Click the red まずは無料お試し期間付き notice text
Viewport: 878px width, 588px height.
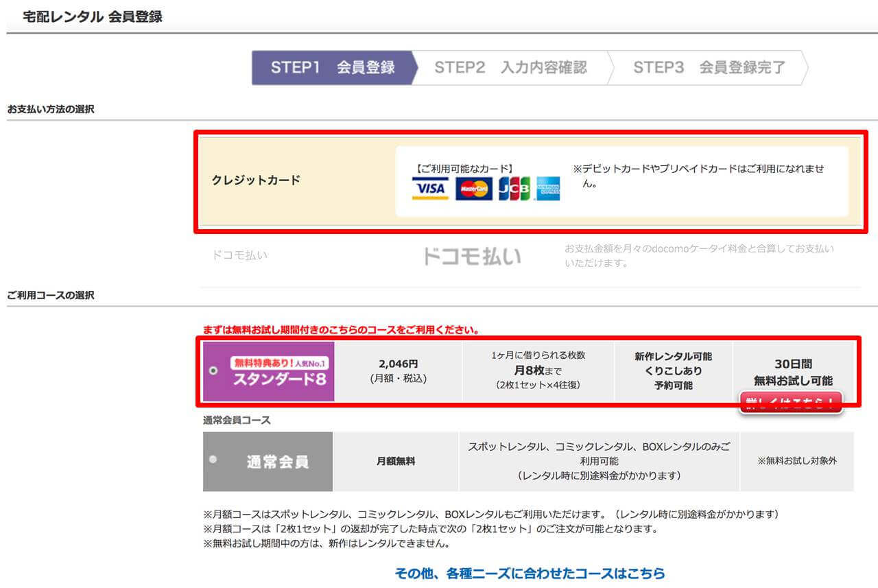tap(341, 330)
